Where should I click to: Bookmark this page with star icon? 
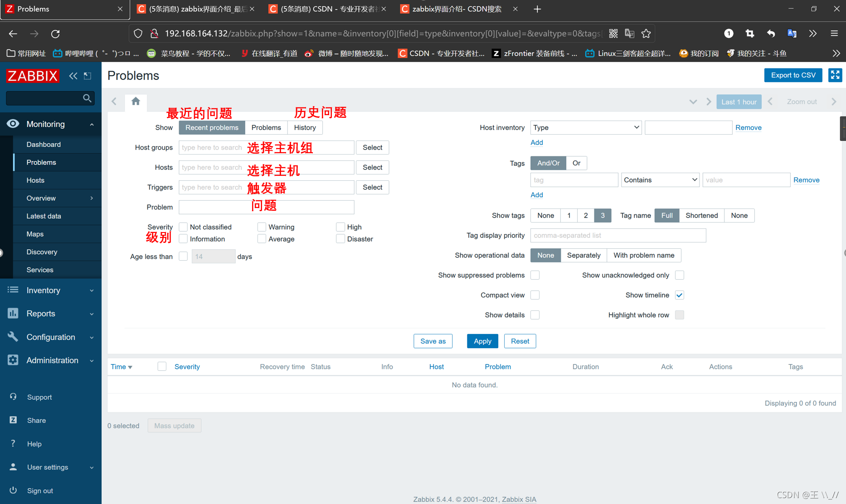coord(646,34)
